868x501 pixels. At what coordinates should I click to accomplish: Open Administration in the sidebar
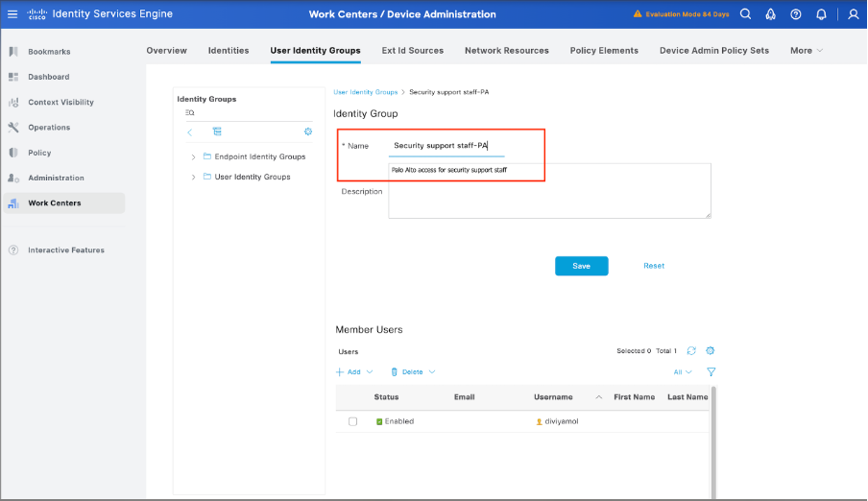(56, 178)
